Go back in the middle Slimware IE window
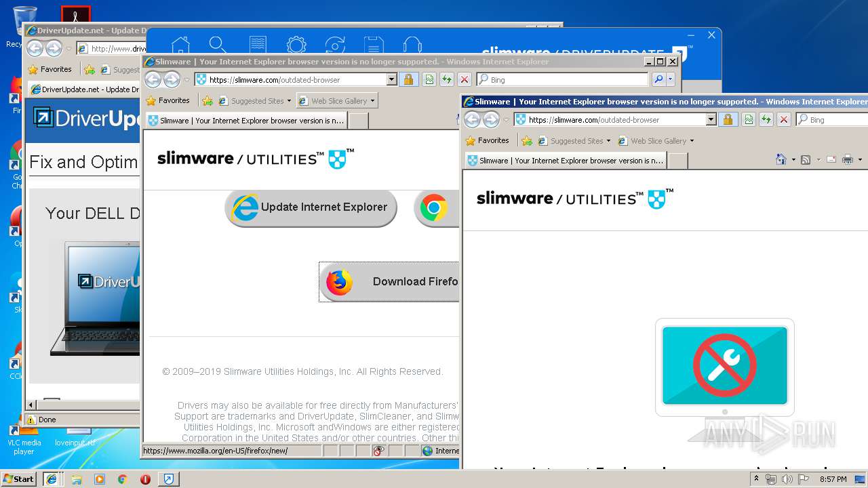This screenshot has height=488, width=868. (x=153, y=79)
